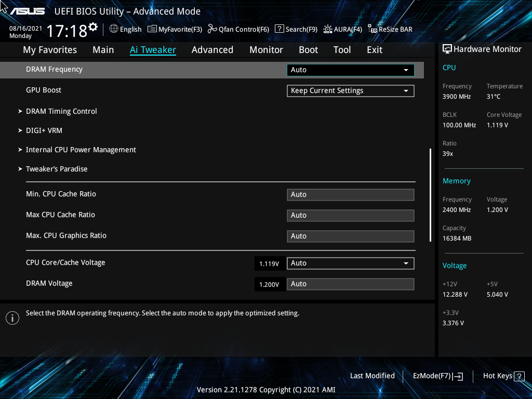The image size is (532, 399).
Task: Click the settings list vertical scrollbar
Action: pyautogui.click(x=430, y=195)
